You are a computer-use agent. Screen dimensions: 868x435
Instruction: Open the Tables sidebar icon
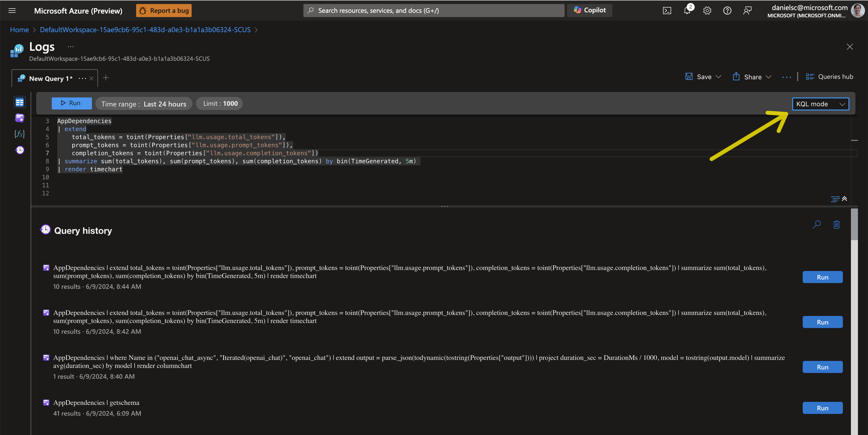(20, 102)
